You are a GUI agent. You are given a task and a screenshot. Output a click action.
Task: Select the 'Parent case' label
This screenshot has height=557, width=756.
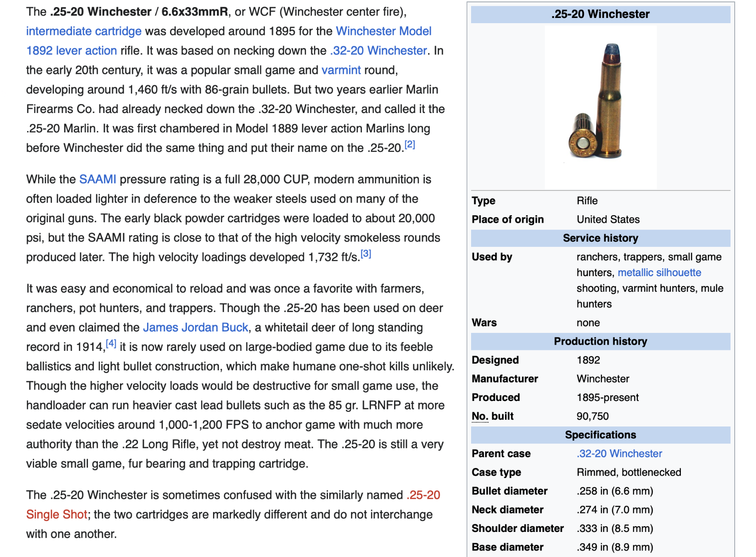tap(501, 453)
